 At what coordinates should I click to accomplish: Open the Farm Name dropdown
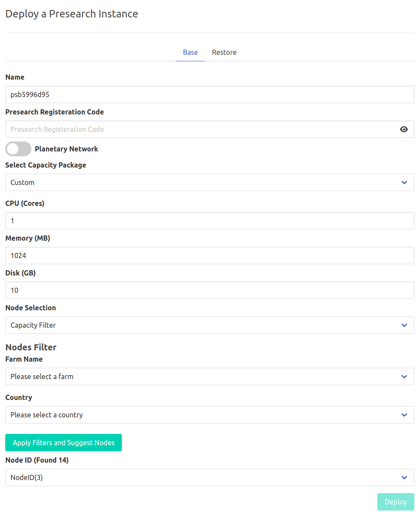click(x=209, y=376)
